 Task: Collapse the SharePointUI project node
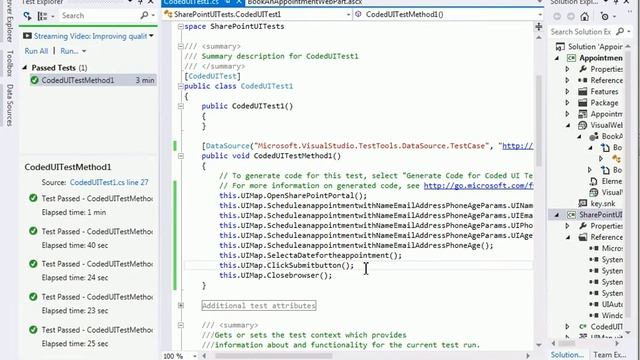coord(556,215)
